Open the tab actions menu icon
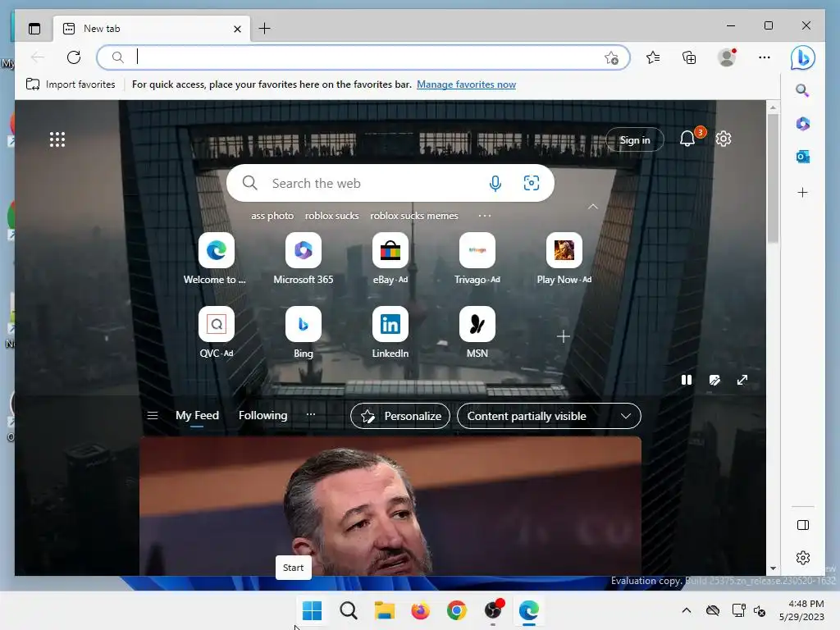The image size is (840, 630). point(34,29)
